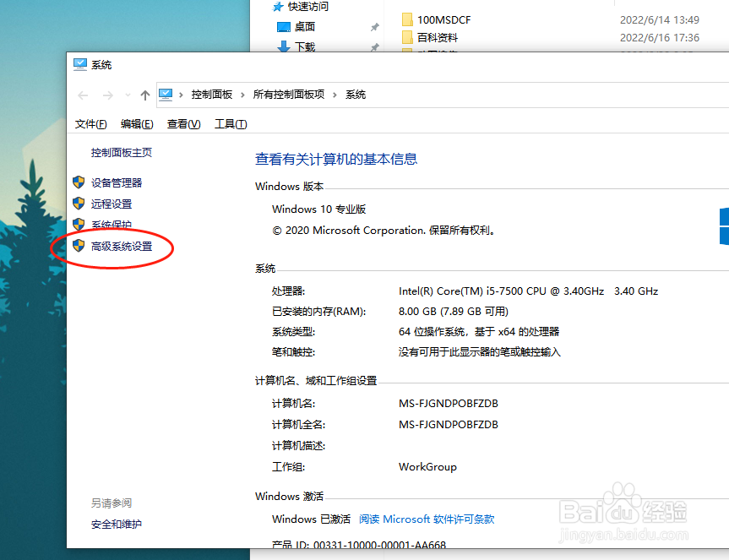729x560 pixels.
Task: Select 桌面 in Explorer quick access
Action: click(x=305, y=27)
